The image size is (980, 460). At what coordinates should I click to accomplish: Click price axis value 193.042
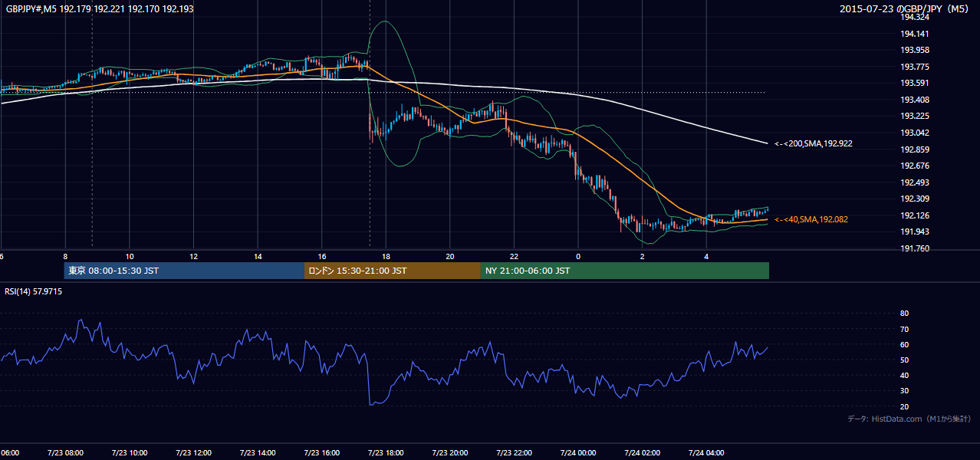(x=915, y=133)
